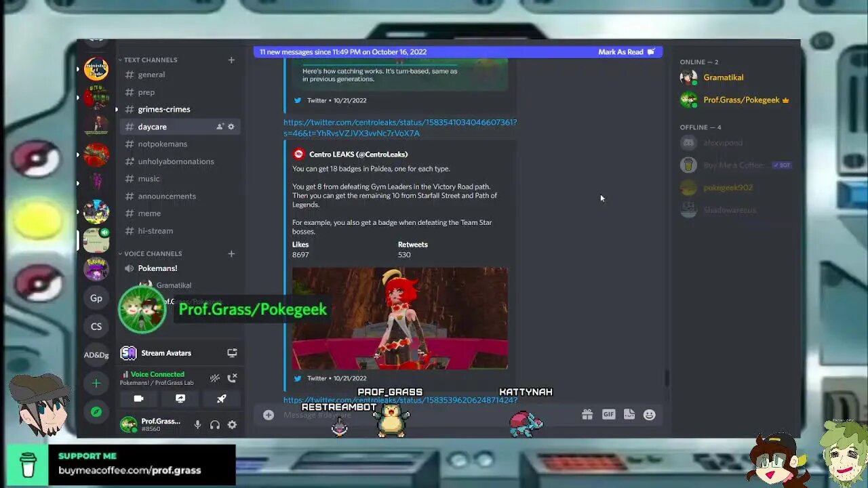Image resolution: width=868 pixels, height=488 pixels.
Task: Click the message input field
Action: tap(420, 415)
